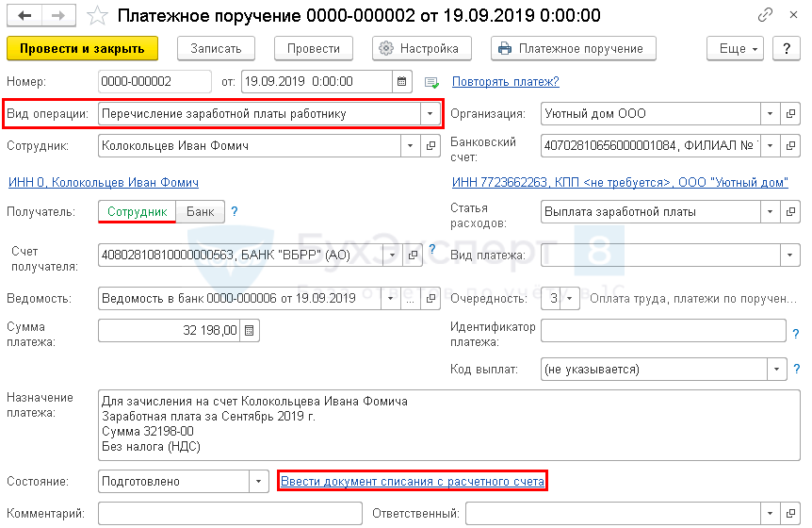
Task: Expand the Состояние dropdown
Action: click(x=258, y=482)
